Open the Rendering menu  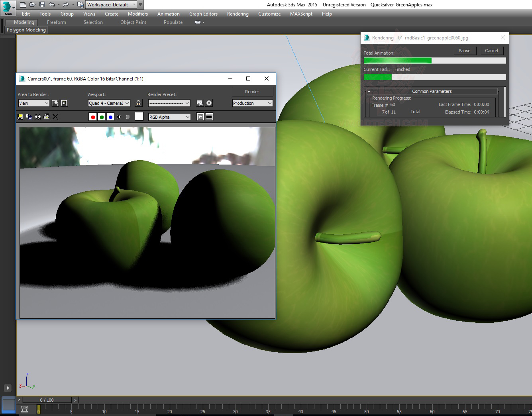click(x=238, y=14)
